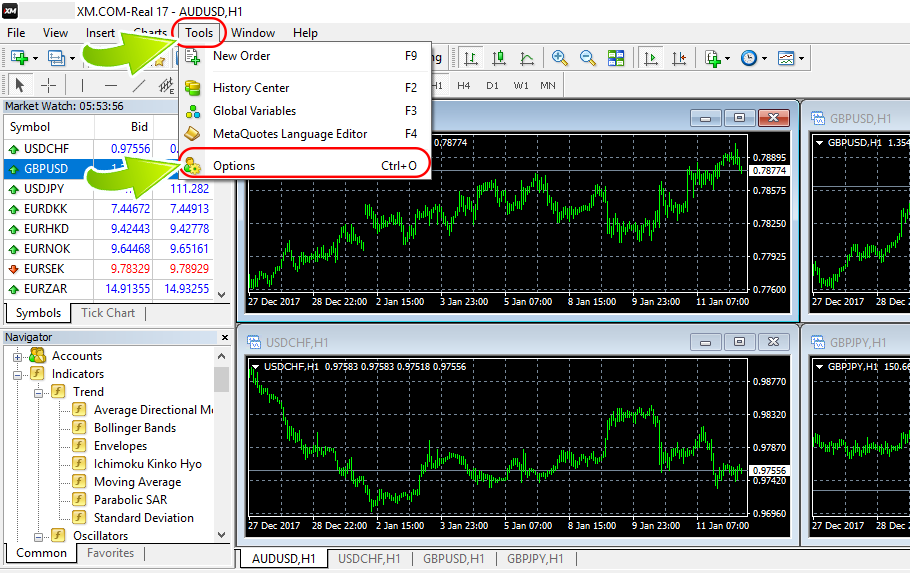
Task: Choose History Center menu entry
Action: click(x=306, y=88)
